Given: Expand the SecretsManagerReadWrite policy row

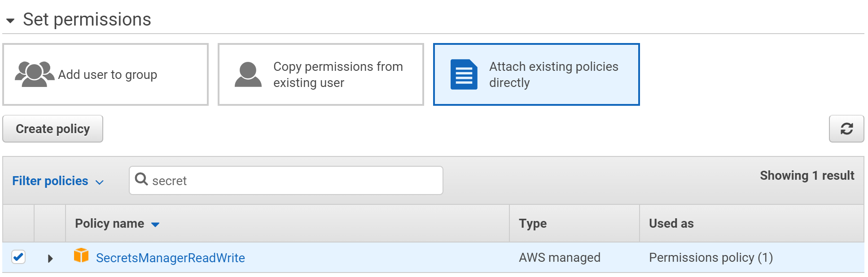Looking at the screenshot, I should (x=50, y=258).
